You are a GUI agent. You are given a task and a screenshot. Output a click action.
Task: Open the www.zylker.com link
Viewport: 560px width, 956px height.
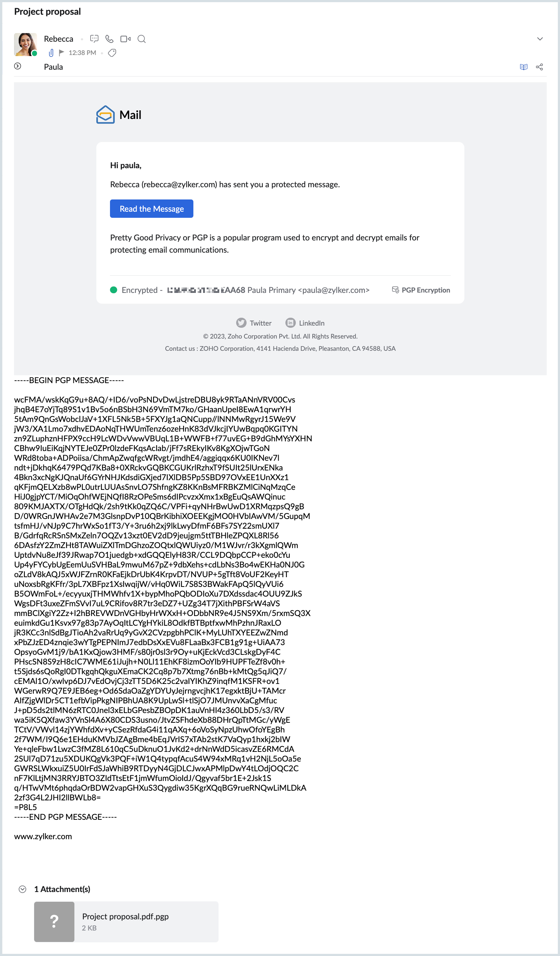43,837
